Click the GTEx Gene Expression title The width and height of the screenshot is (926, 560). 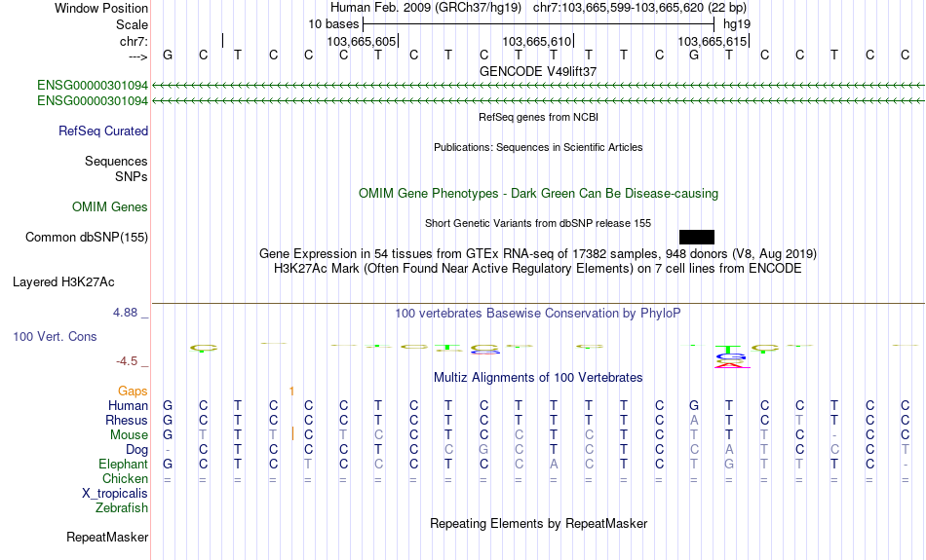point(538,254)
